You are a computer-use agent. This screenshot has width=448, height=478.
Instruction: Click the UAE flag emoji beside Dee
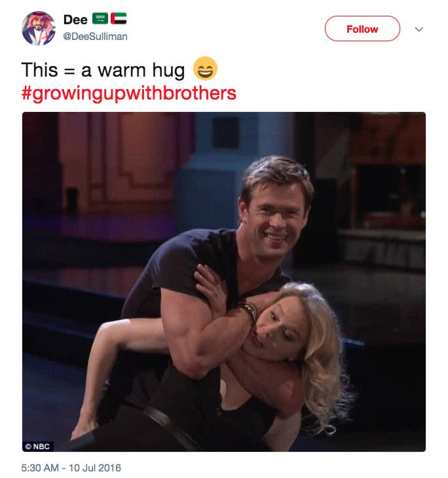point(119,18)
